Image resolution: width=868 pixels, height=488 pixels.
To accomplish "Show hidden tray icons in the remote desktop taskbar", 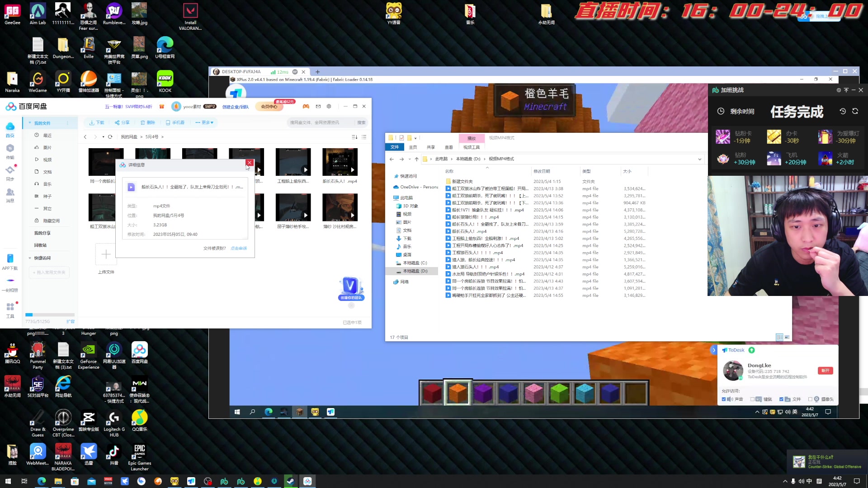I will point(757,412).
